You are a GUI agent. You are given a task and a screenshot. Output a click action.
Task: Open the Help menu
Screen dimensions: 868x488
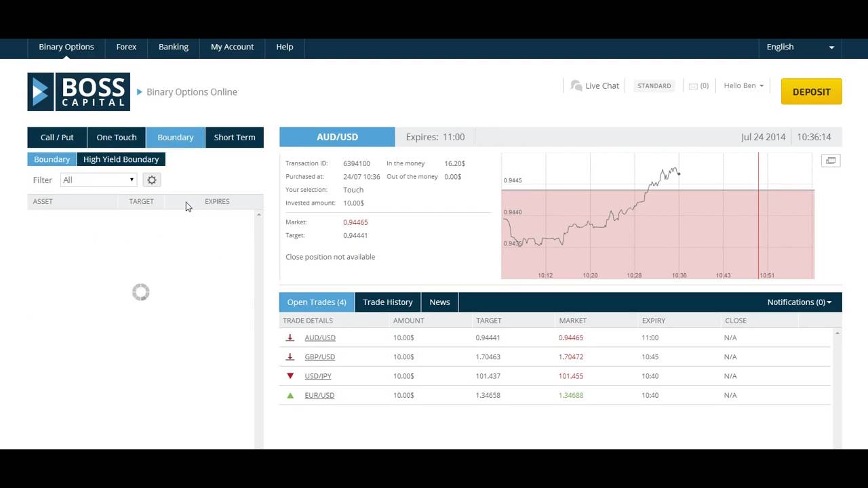tap(285, 47)
